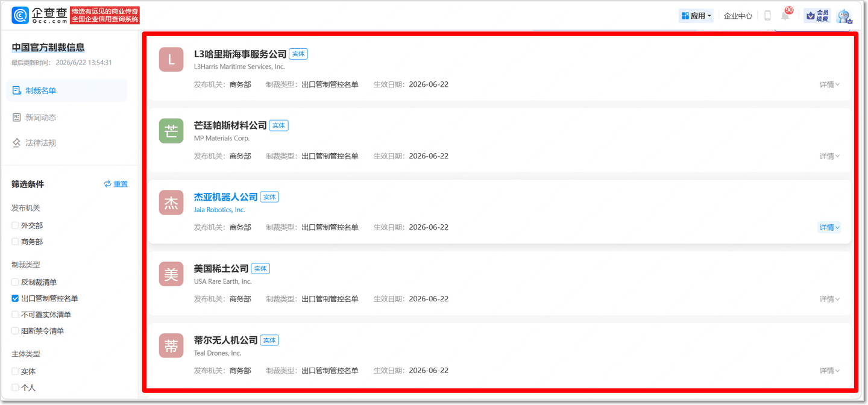This screenshot has width=868, height=405.
Task: Click the text Teal Drones, Inc.
Action: tap(218, 353)
